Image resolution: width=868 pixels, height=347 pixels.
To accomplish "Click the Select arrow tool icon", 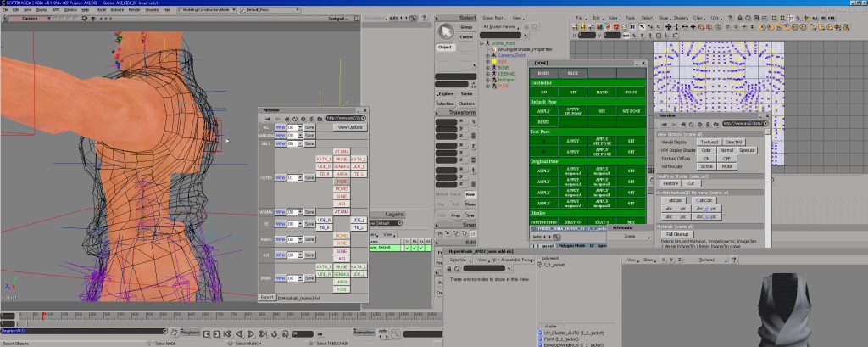I will coord(446,31).
